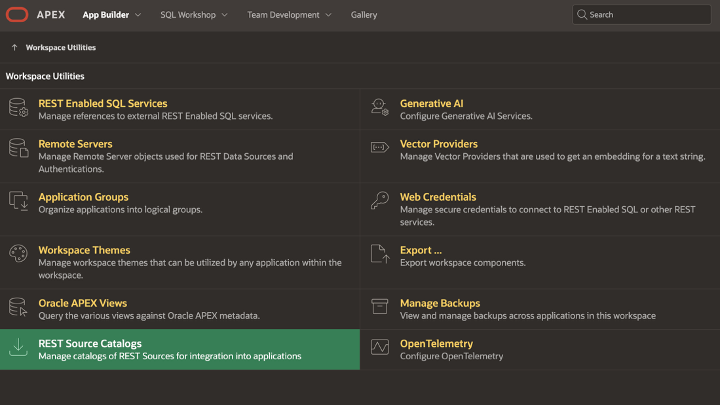Go up via Workspace Utilities breadcrumb
The image size is (720, 406).
(61, 47)
